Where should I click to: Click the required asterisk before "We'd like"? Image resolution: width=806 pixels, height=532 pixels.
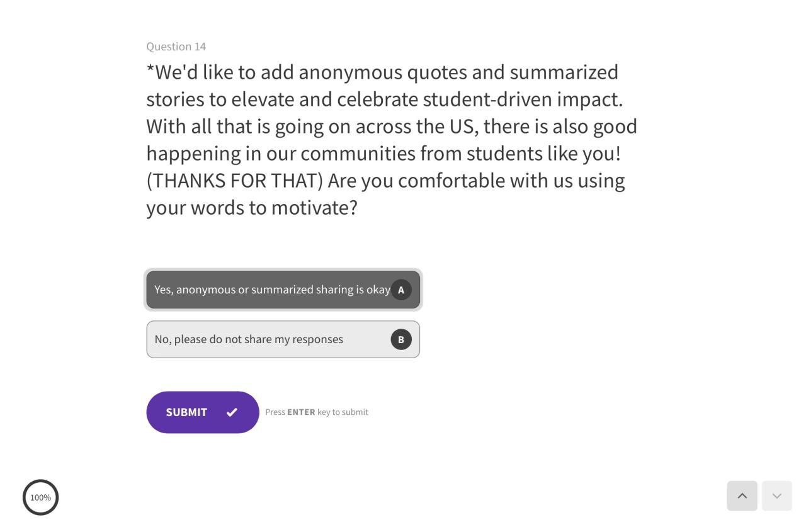150,71
